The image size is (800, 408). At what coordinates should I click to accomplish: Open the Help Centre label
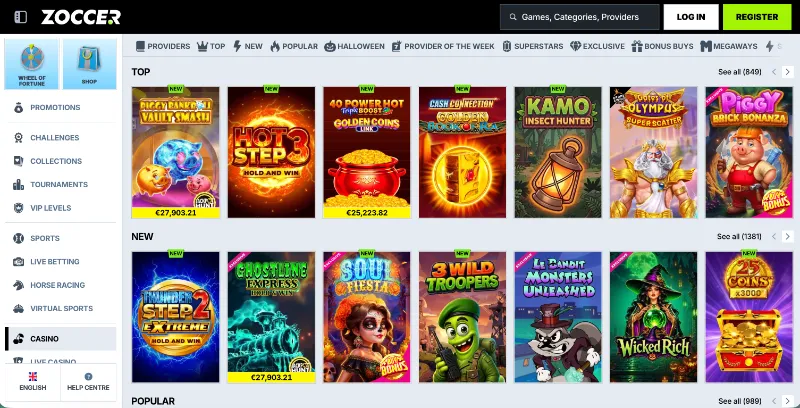pos(88,388)
